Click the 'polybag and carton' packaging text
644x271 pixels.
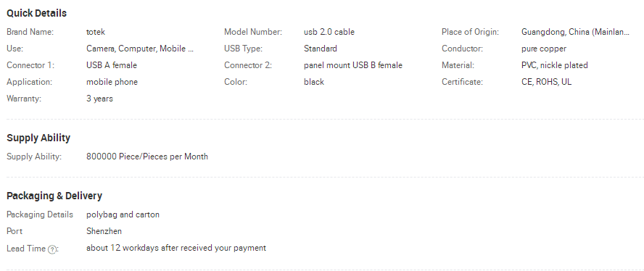click(123, 214)
